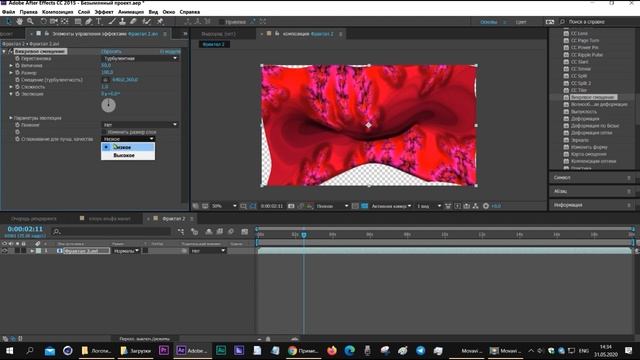Viewport: 640px width, 360px height.
Task: Select the Pan Behind anchor tool
Action: point(64,21)
